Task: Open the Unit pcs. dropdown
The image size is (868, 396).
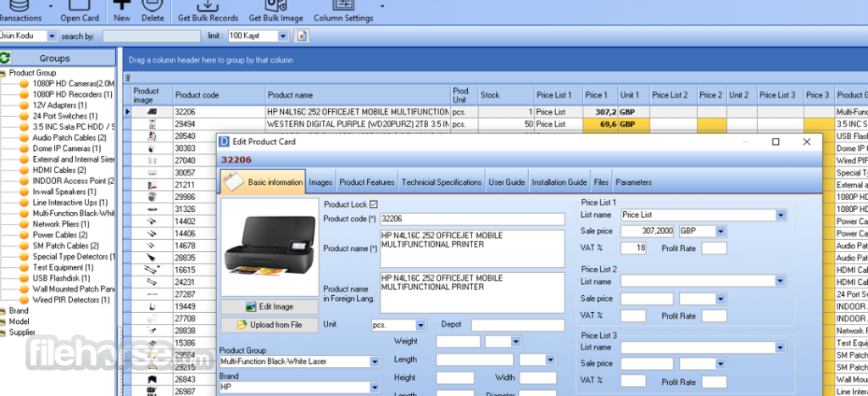Action: point(420,325)
